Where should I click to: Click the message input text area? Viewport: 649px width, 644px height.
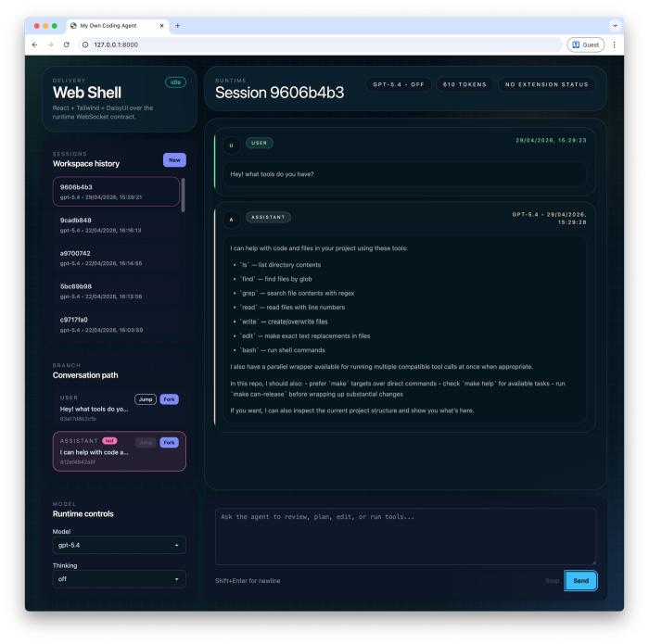click(x=406, y=536)
